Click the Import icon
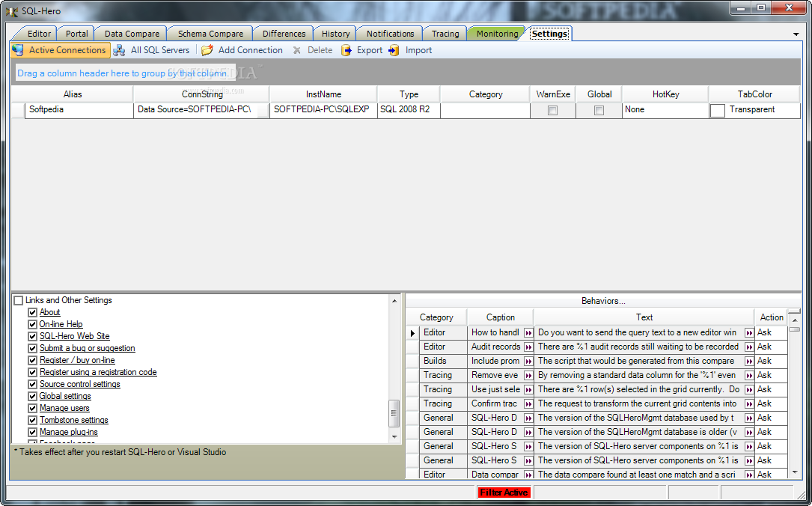812x506 pixels. (x=394, y=50)
